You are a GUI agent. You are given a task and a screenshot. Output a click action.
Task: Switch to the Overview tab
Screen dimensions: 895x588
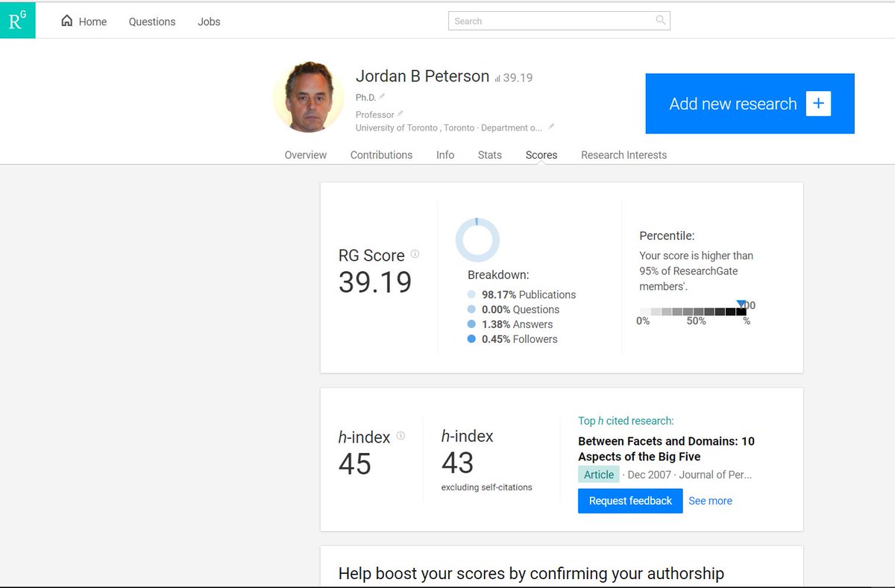pyautogui.click(x=306, y=155)
